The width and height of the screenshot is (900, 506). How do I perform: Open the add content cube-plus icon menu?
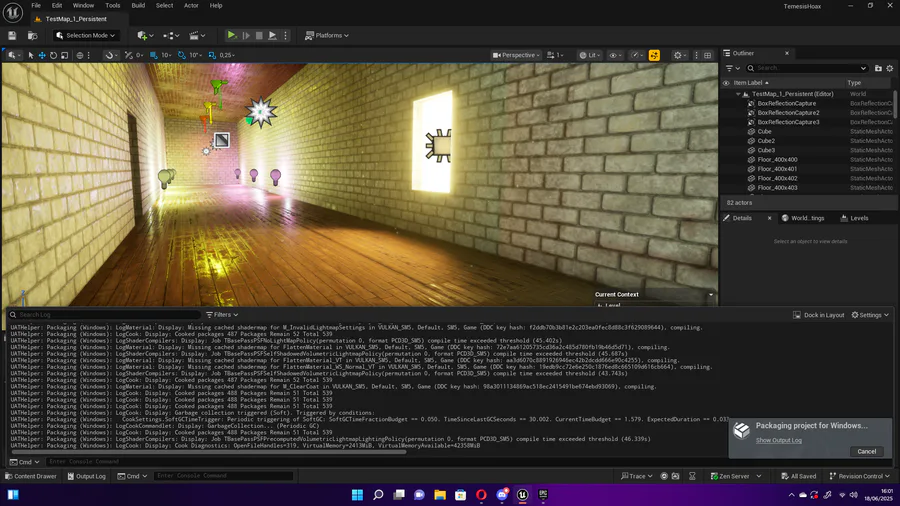pos(145,36)
